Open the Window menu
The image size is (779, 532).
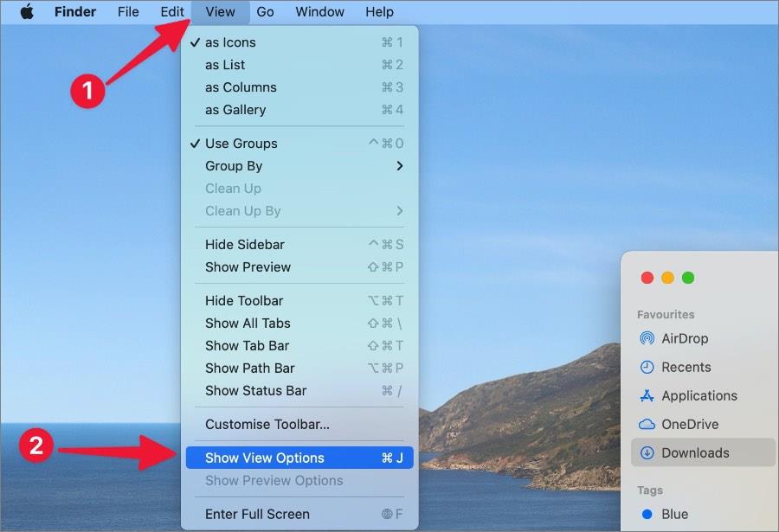click(319, 11)
